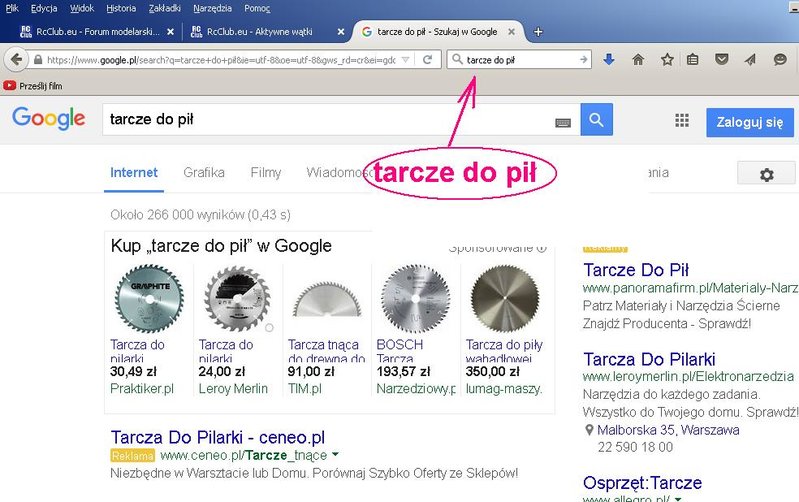Open the Google apps grid
Screen dimensions: 799x502
[x=682, y=121]
